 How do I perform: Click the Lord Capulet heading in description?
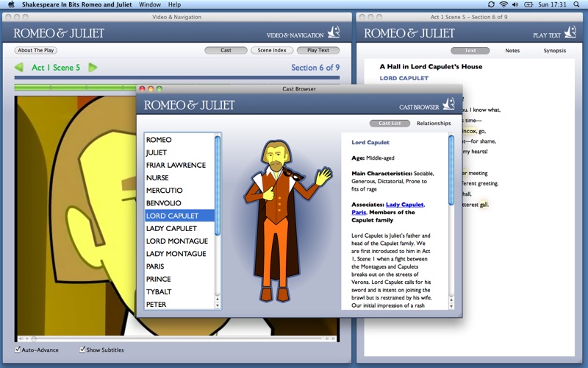click(x=370, y=142)
